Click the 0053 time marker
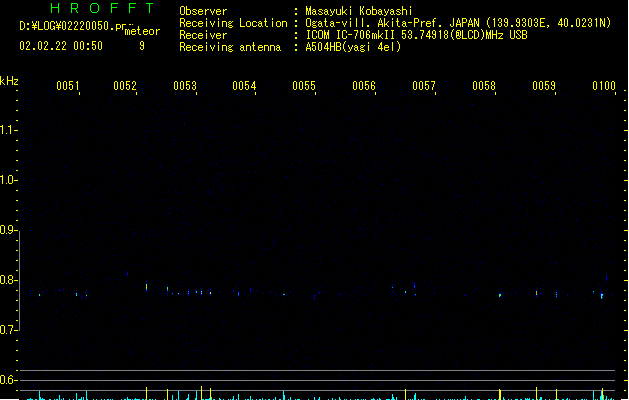 click(x=185, y=85)
